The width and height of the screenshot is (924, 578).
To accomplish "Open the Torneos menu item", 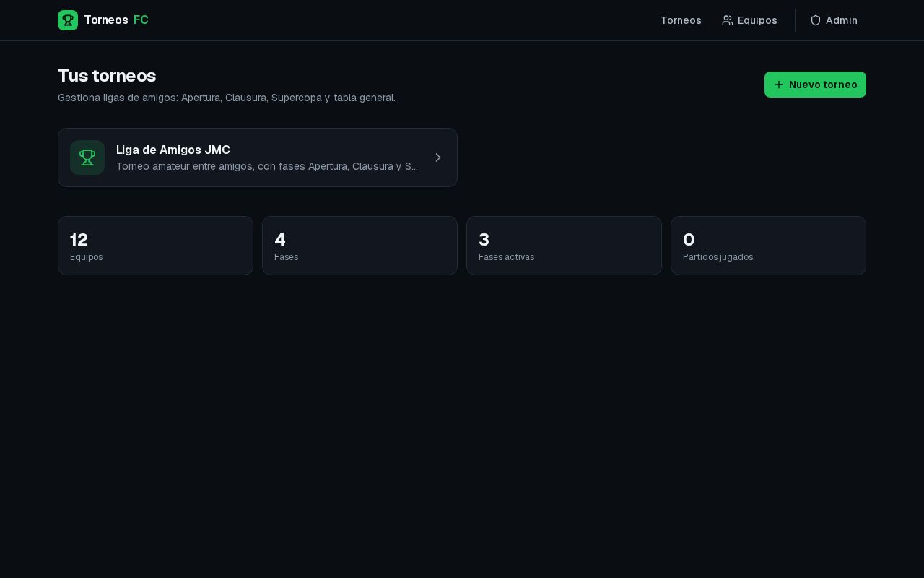I will tap(681, 20).
